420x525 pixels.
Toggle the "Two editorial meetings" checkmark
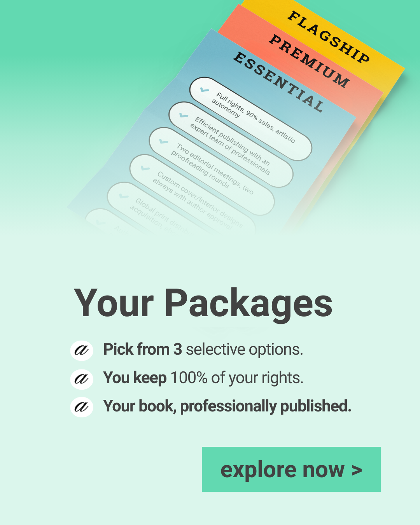164,142
